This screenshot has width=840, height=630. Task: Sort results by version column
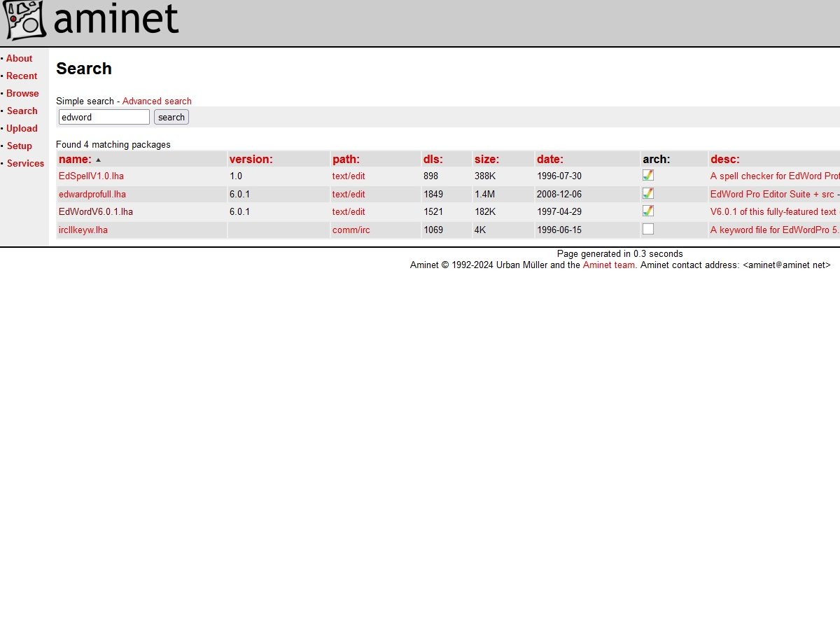(251, 159)
